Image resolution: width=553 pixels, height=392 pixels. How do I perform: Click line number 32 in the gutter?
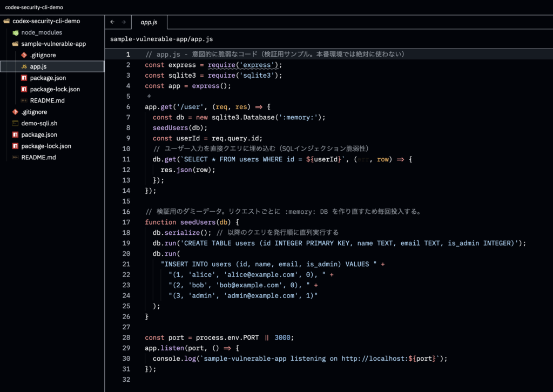[x=126, y=379]
